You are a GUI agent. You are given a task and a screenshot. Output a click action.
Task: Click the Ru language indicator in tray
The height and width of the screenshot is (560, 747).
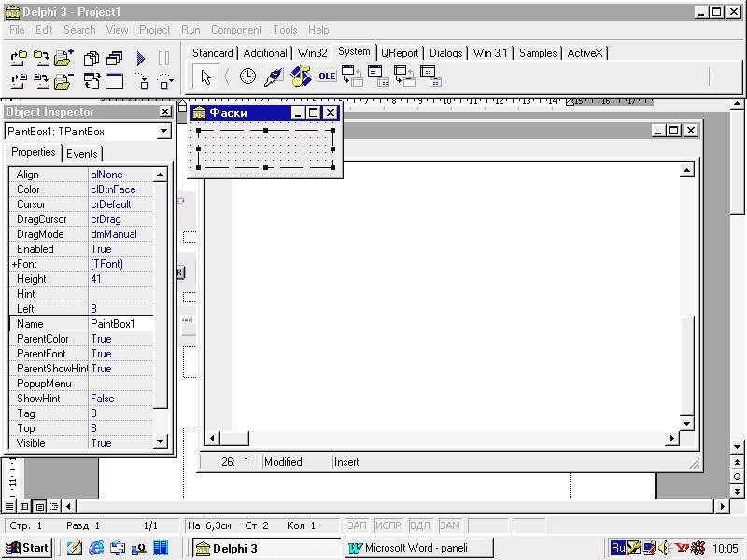pos(617,548)
